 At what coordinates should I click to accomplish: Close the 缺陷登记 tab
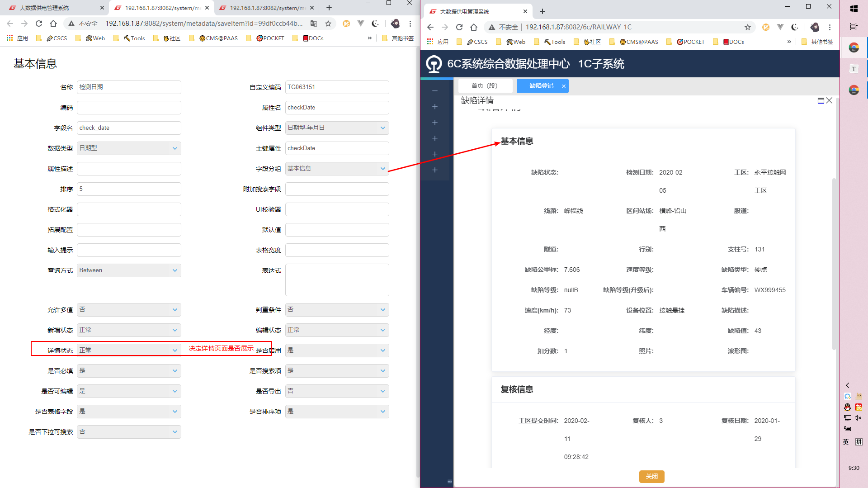(564, 86)
